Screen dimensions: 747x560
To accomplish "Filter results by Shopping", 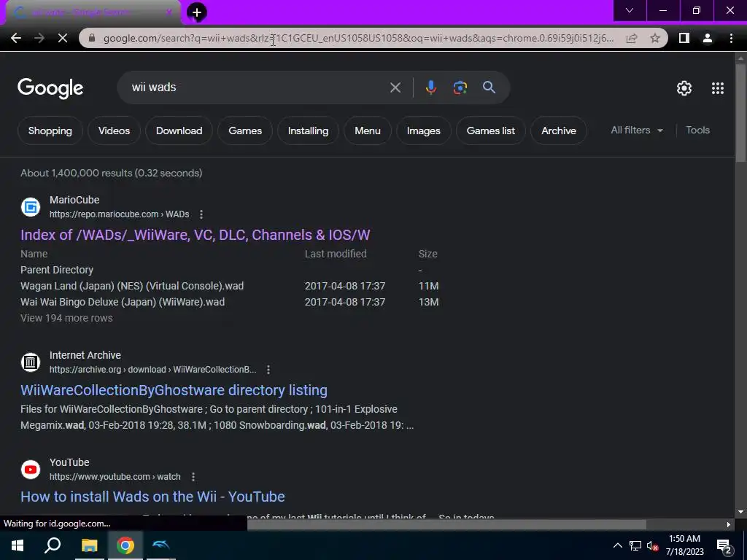I will tap(50, 131).
